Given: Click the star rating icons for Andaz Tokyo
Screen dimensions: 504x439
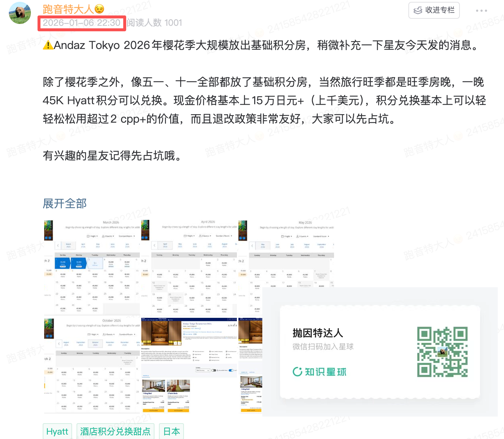Looking at the screenshot, I should [186, 329].
